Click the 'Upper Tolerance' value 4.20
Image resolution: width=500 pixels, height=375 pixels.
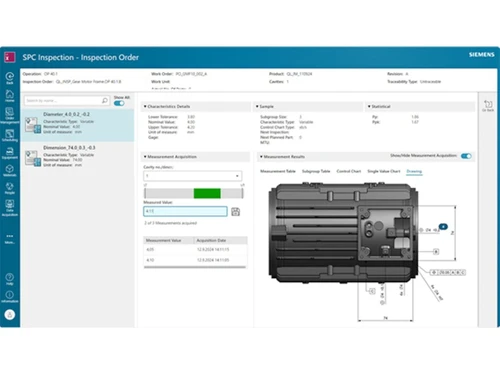point(191,127)
